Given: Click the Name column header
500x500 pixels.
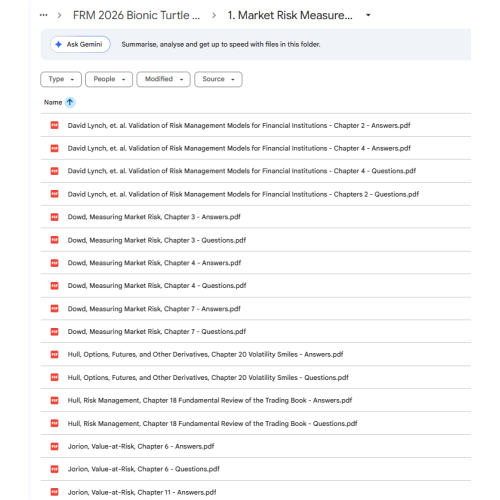Looking at the screenshot, I should tap(53, 102).
